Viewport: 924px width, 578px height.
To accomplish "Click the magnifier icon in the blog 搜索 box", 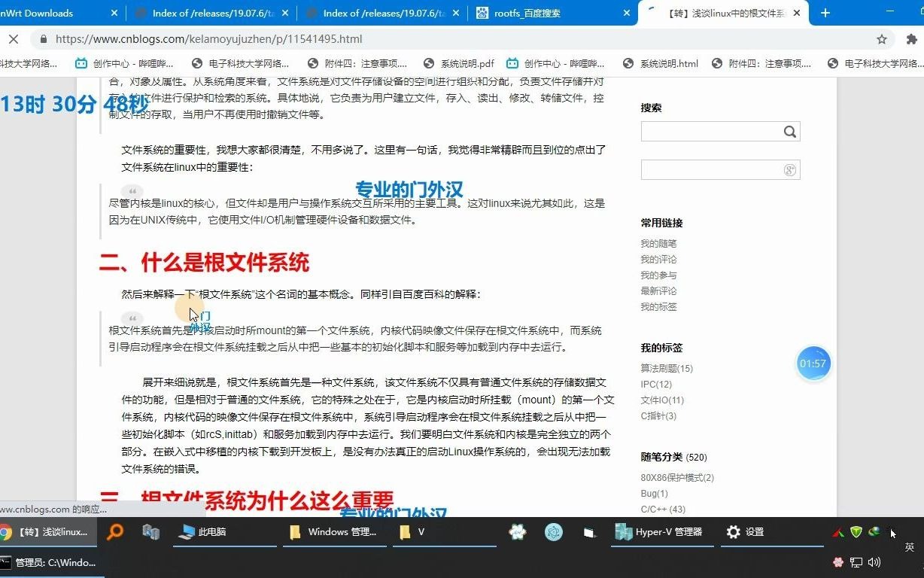I will coord(789,131).
